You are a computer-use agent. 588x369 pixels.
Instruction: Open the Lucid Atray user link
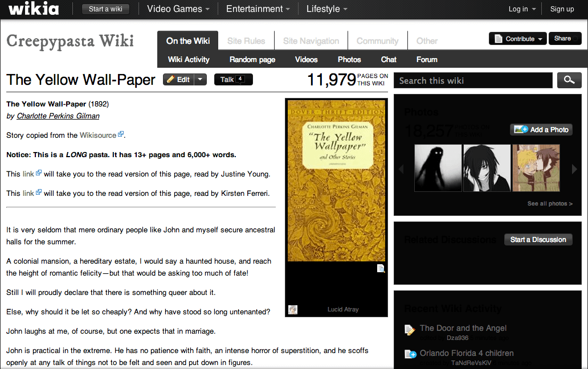(x=343, y=309)
